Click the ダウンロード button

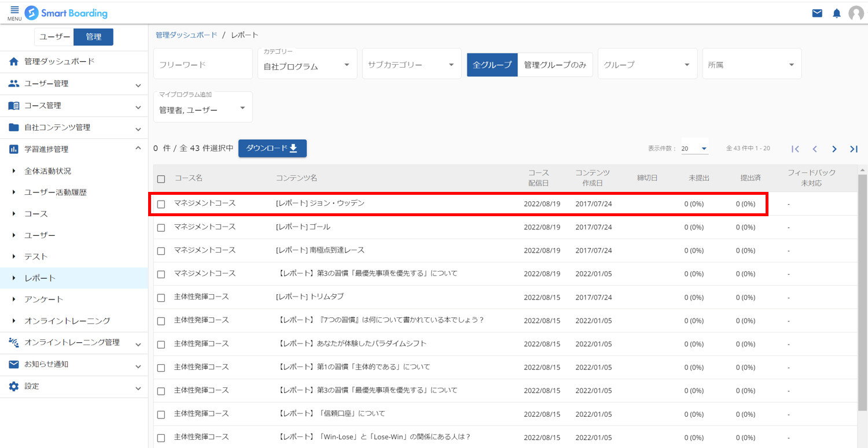pyautogui.click(x=273, y=149)
